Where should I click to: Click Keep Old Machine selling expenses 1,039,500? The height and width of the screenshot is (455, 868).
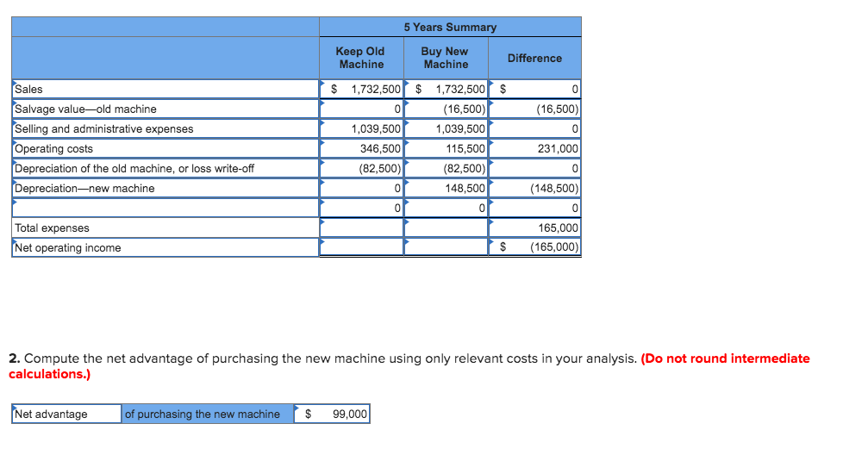361,129
